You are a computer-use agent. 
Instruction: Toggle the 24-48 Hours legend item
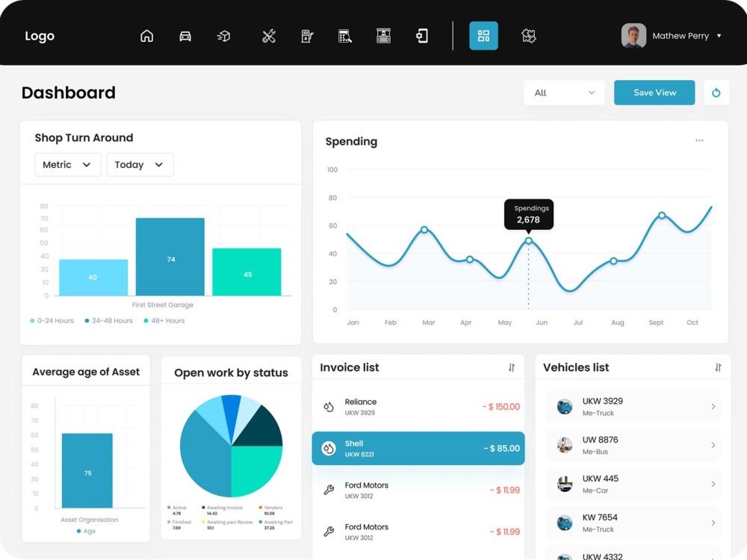pyautogui.click(x=108, y=320)
